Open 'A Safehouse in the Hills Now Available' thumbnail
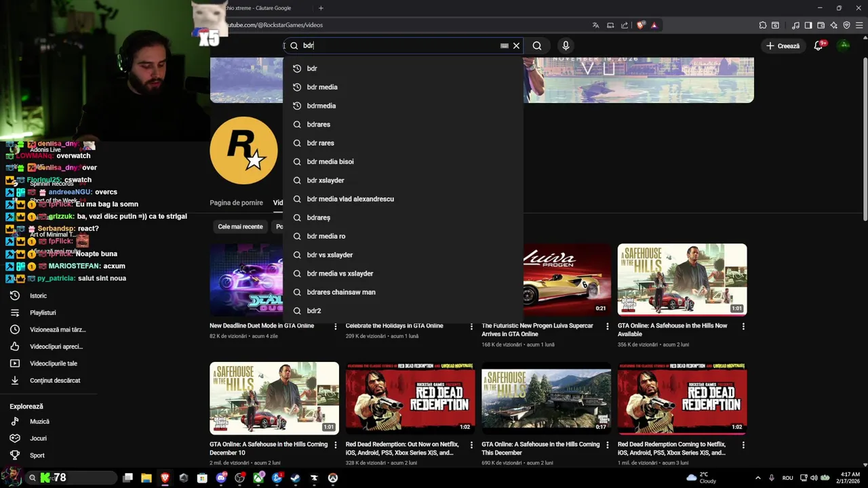868x488 pixels. point(682,279)
